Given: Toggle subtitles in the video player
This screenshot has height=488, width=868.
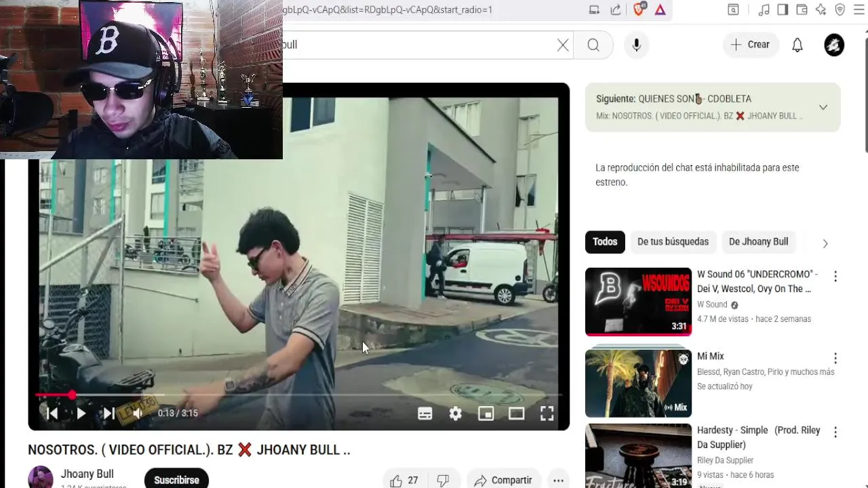Looking at the screenshot, I should [x=425, y=413].
